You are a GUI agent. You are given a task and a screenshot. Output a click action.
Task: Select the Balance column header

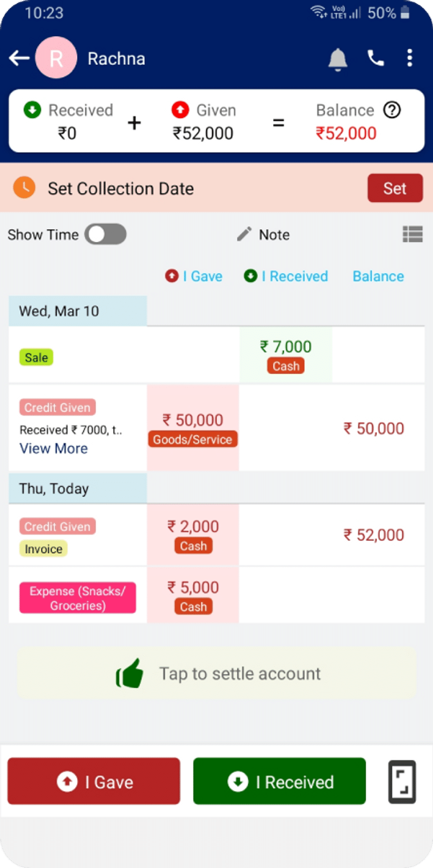[378, 276]
